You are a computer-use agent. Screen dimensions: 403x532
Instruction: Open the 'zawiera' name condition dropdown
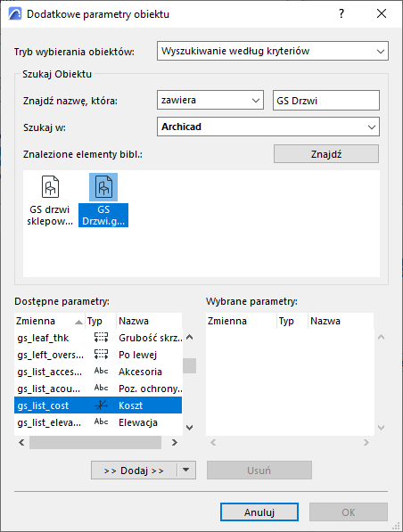point(210,100)
